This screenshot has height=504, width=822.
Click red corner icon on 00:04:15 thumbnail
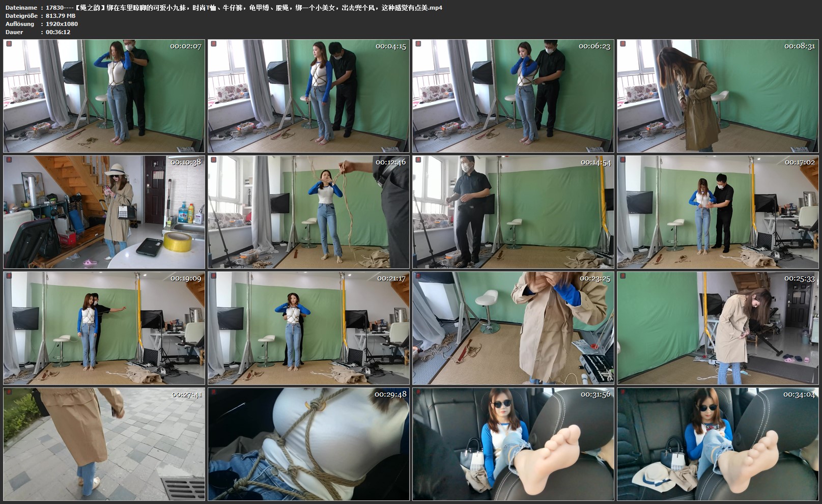[214, 44]
